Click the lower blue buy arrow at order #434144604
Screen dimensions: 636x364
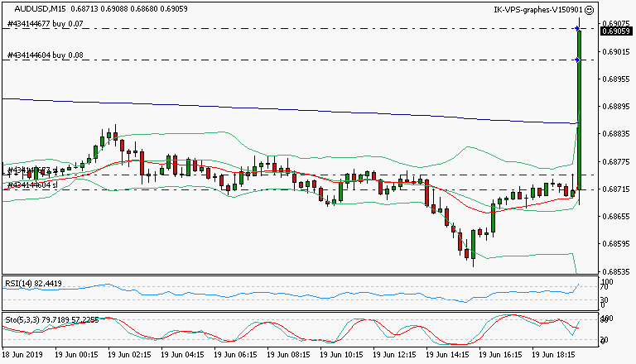click(x=577, y=60)
